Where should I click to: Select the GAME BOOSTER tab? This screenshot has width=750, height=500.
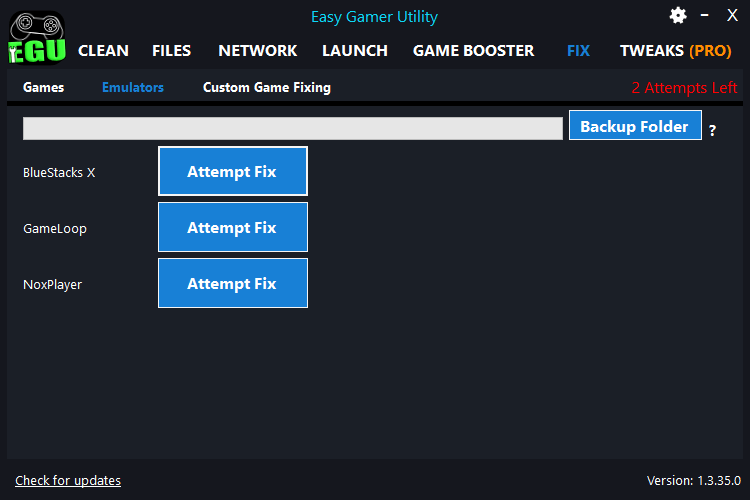pyautogui.click(x=473, y=51)
